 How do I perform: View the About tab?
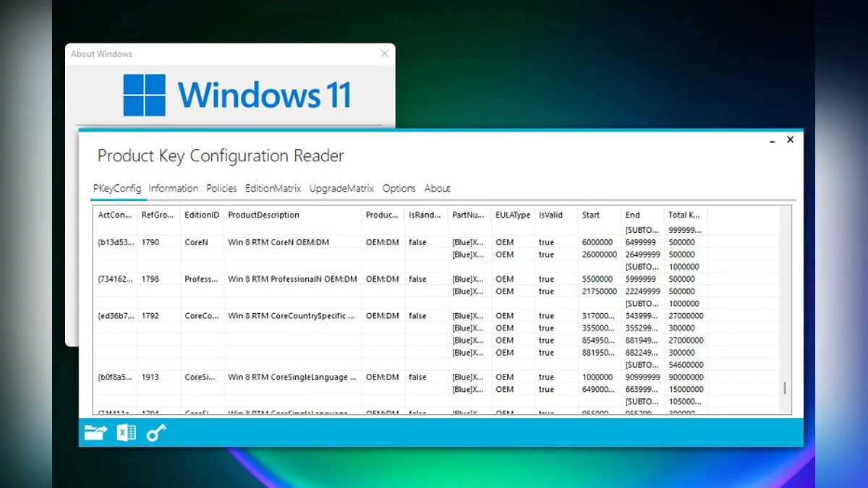point(438,188)
